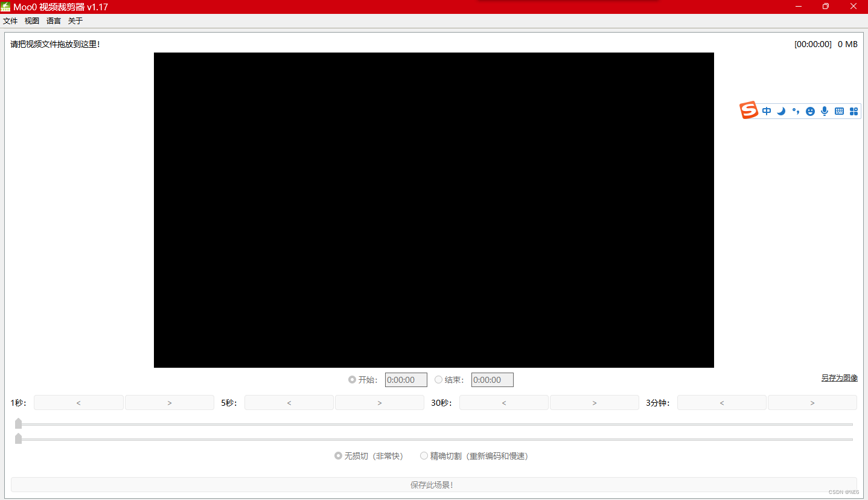Step forward 5秒 with > button
The width and height of the screenshot is (868, 500).
tap(380, 403)
